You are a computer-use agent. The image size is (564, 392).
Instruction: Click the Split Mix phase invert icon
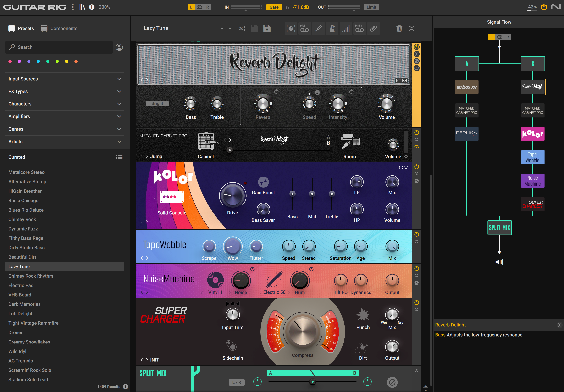[x=392, y=382]
